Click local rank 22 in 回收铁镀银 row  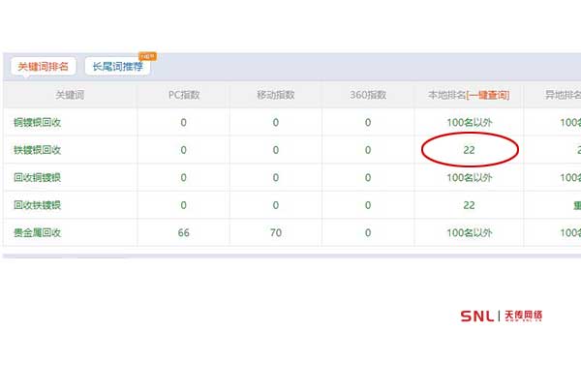coord(469,205)
